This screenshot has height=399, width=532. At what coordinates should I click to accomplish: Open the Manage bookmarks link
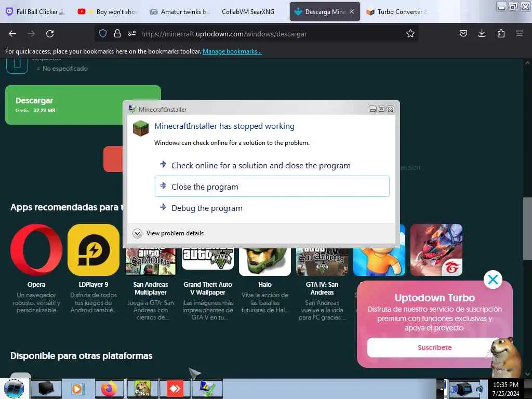tap(232, 51)
